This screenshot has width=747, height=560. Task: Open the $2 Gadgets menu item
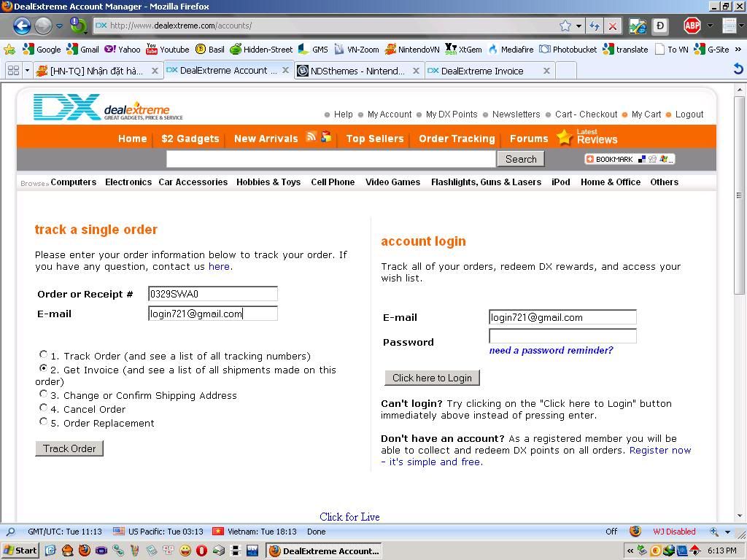(190, 139)
